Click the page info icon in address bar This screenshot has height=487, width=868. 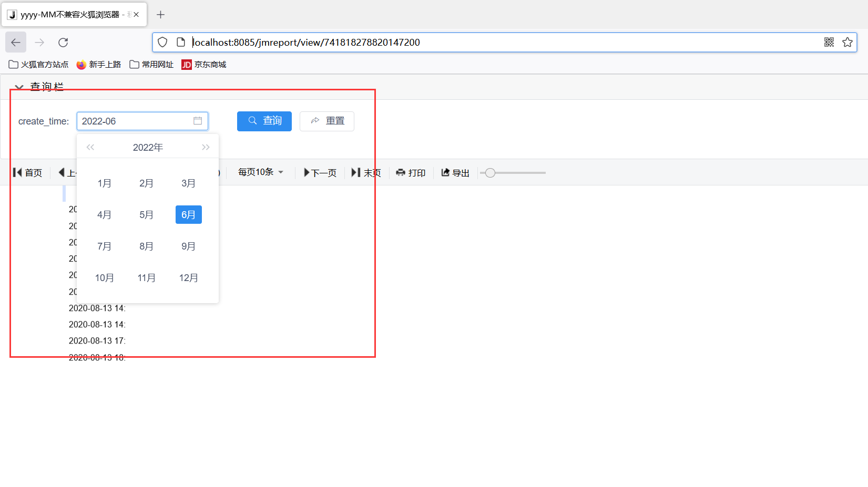(x=181, y=42)
